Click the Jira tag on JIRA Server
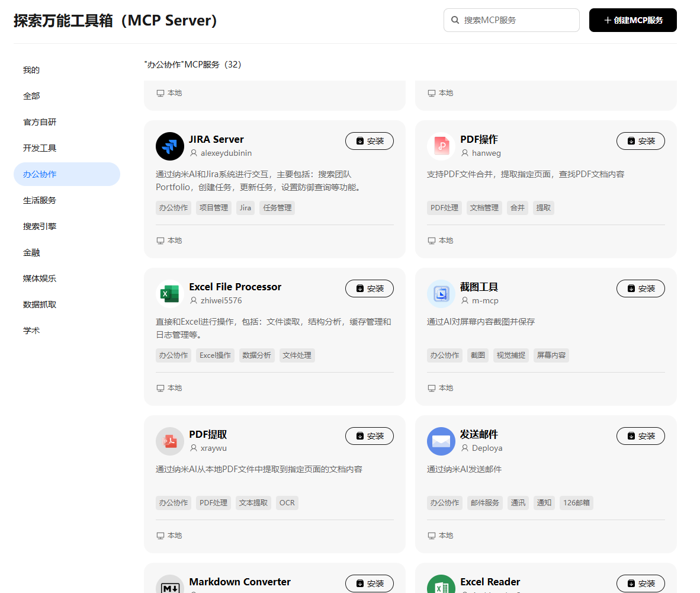Viewport: 700px width, 593px height. coord(245,208)
